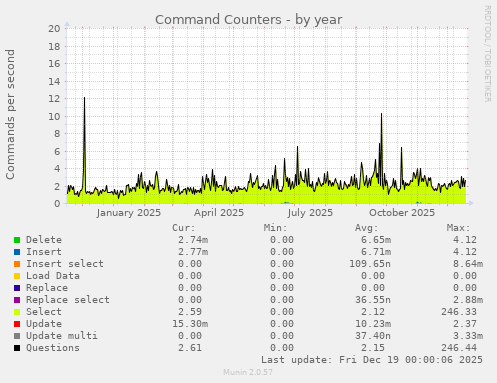Click the Update max value 2.37
This screenshot has height=383, width=497.
pos(465,324)
